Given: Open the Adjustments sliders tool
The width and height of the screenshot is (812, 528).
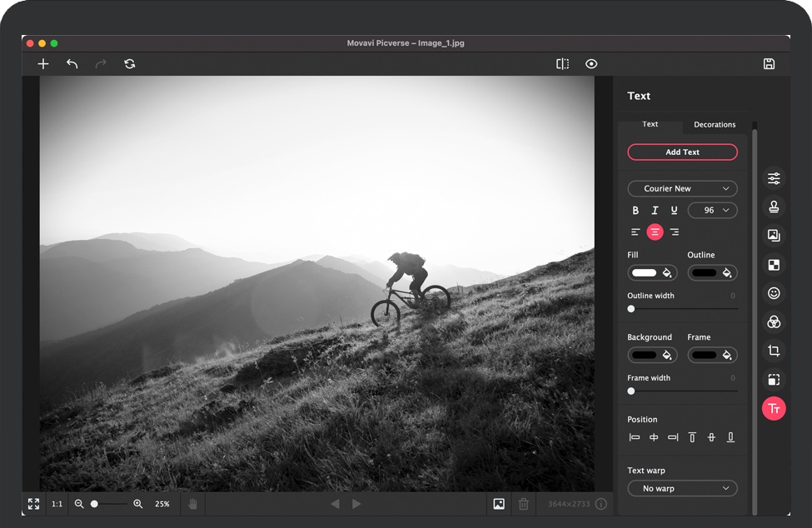Looking at the screenshot, I should pyautogui.click(x=774, y=179).
